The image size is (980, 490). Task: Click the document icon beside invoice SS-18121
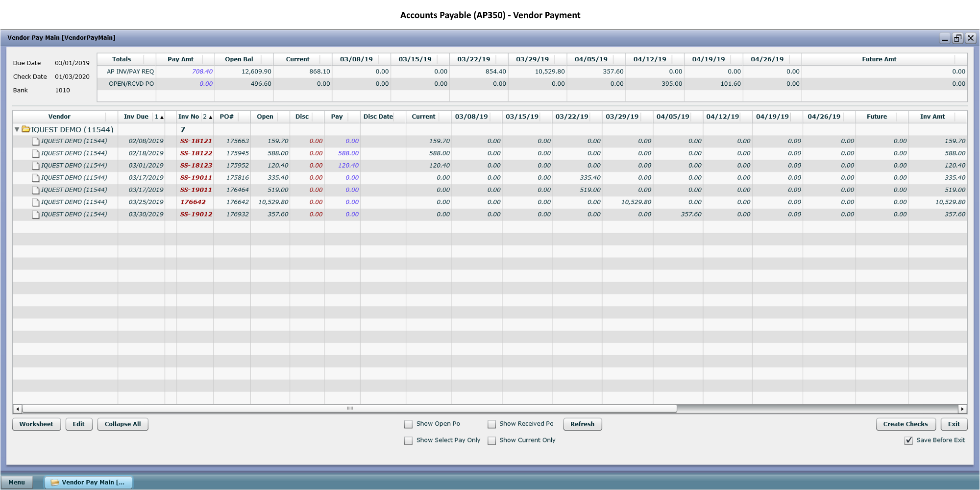(35, 141)
